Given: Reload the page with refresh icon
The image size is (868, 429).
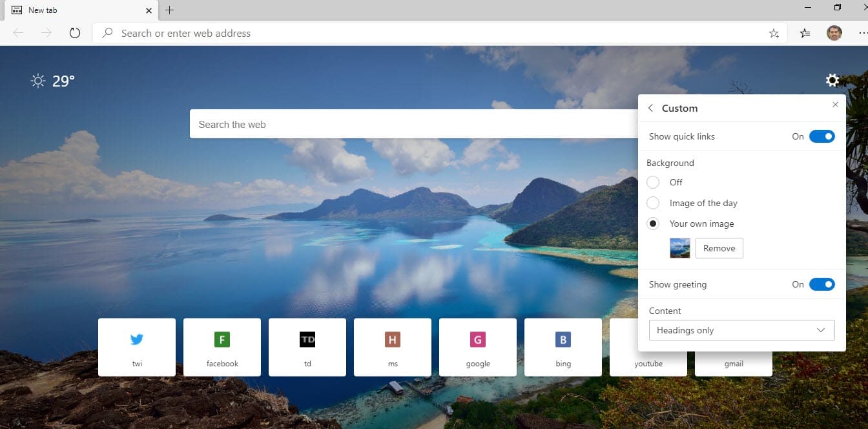Looking at the screenshot, I should pyautogui.click(x=74, y=33).
